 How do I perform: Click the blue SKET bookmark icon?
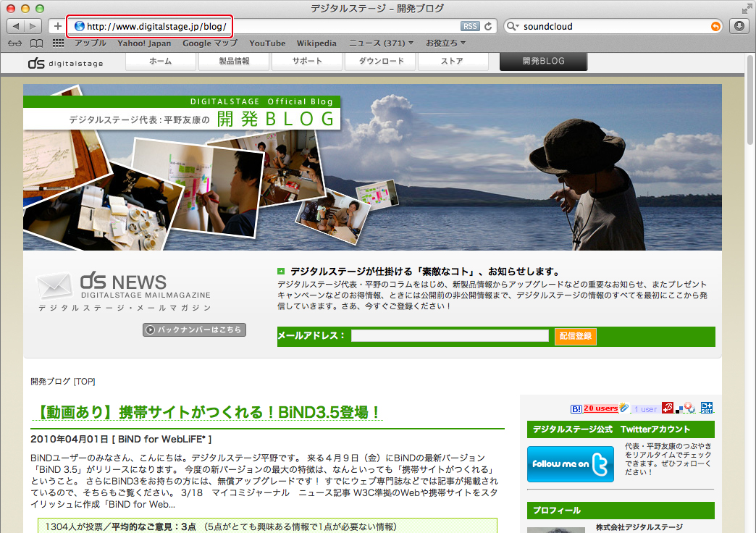(x=707, y=408)
